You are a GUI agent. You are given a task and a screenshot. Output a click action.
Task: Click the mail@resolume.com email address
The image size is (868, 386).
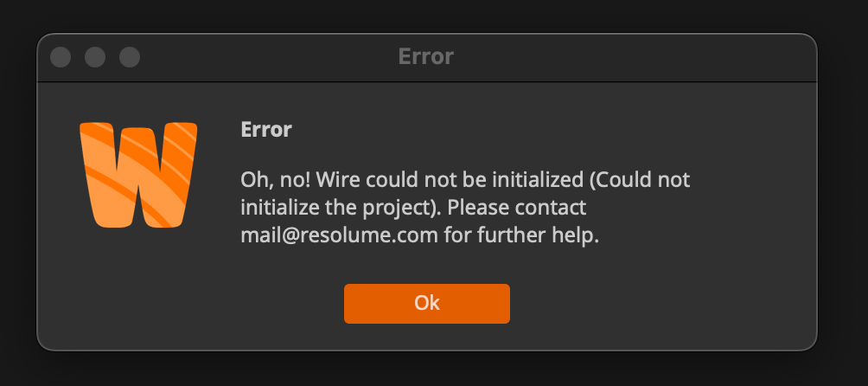click(340, 235)
